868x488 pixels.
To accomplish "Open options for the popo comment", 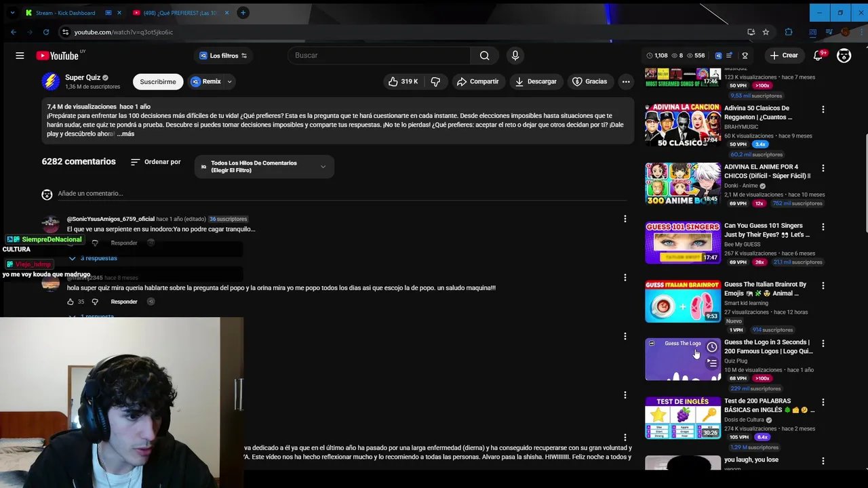I will [625, 277].
